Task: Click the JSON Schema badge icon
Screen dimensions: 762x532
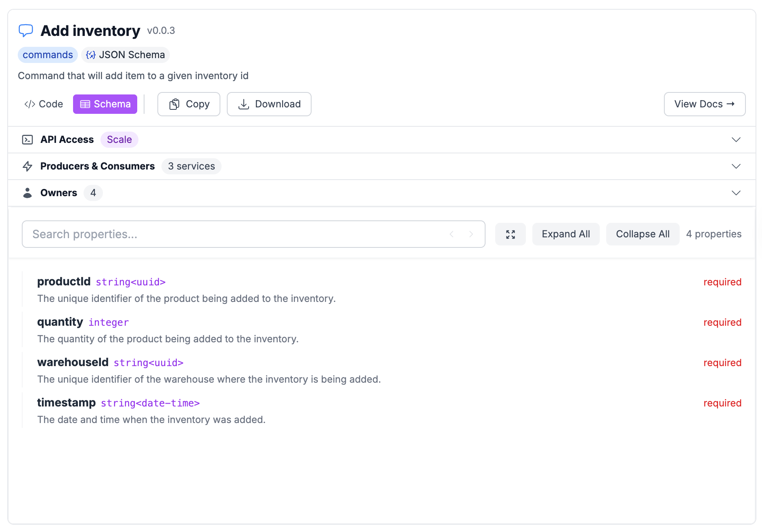Action: [90, 55]
